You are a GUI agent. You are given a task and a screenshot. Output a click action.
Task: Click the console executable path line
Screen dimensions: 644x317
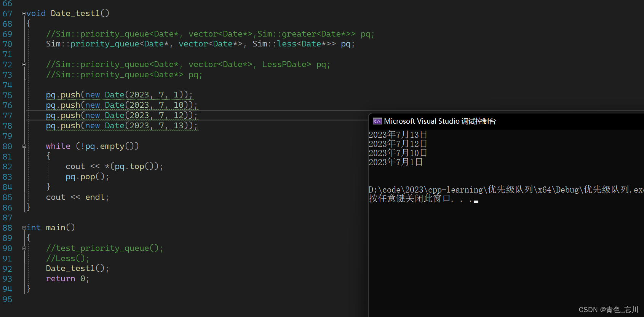506,190
